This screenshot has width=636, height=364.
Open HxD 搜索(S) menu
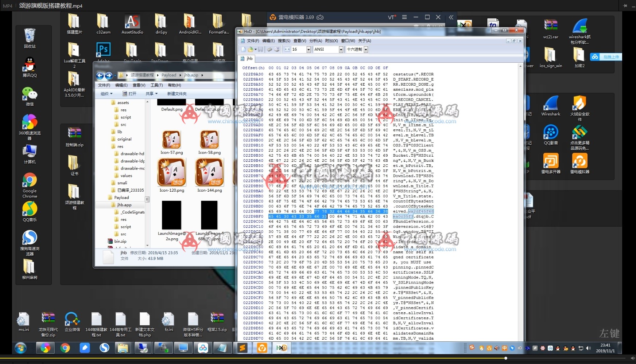pyautogui.click(x=284, y=41)
